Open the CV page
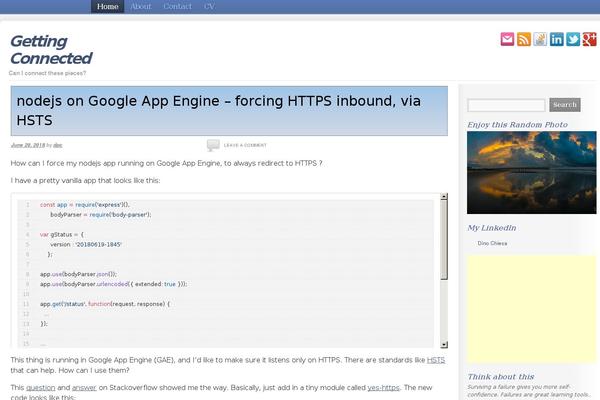 tap(209, 7)
